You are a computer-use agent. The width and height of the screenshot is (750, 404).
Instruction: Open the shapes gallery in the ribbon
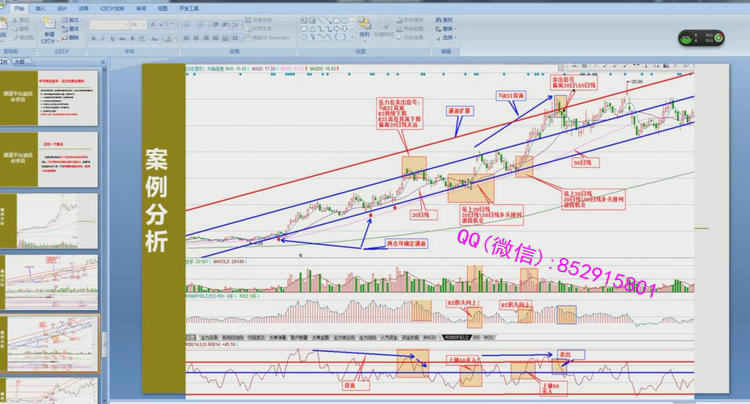pos(320,28)
